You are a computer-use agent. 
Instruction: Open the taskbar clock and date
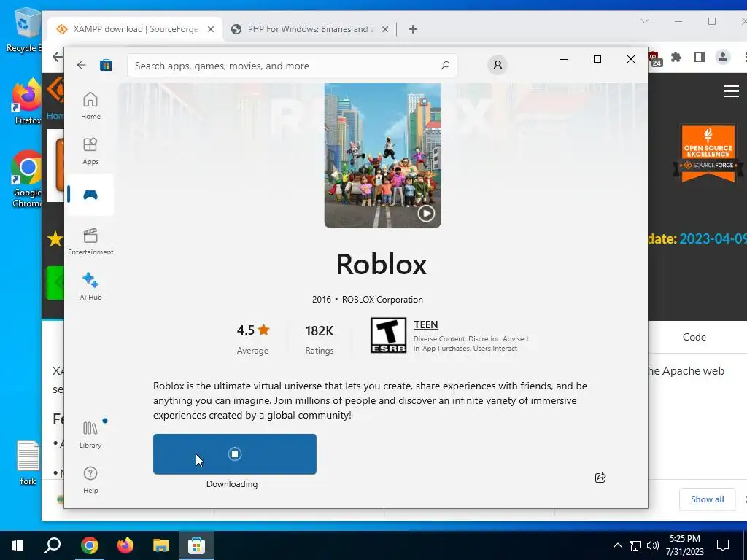point(685,545)
